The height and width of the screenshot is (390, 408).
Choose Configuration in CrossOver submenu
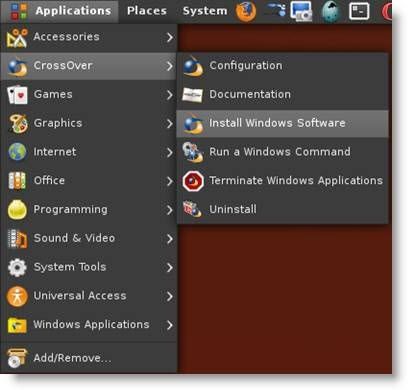pyautogui.click(x=282, y=66)
